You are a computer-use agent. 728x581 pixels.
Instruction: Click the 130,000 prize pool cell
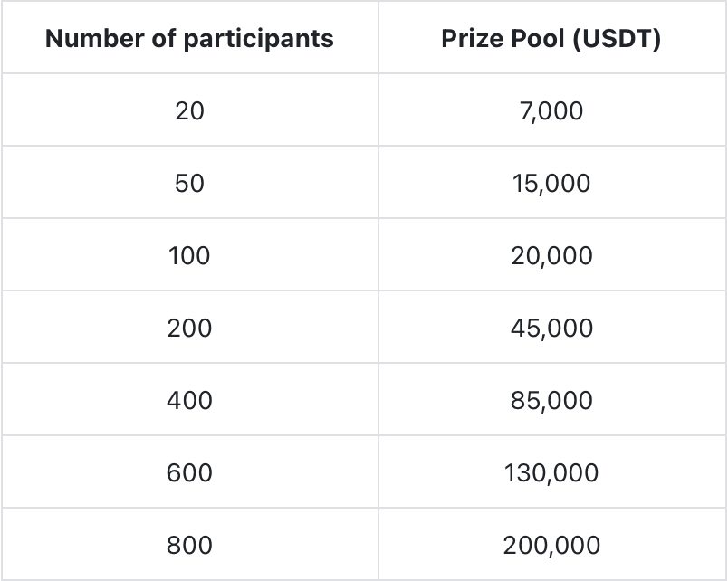coord(551,472)
